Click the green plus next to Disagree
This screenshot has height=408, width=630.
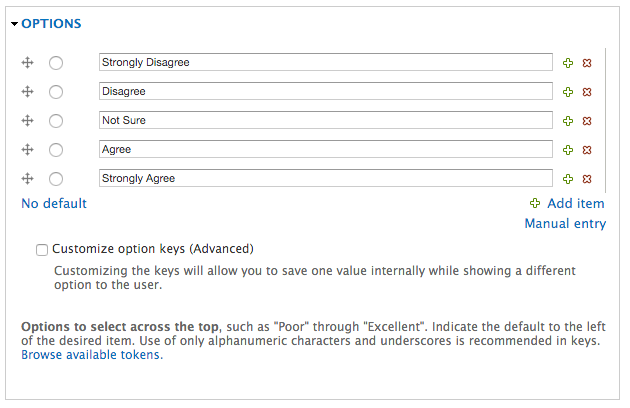point(568,92)
